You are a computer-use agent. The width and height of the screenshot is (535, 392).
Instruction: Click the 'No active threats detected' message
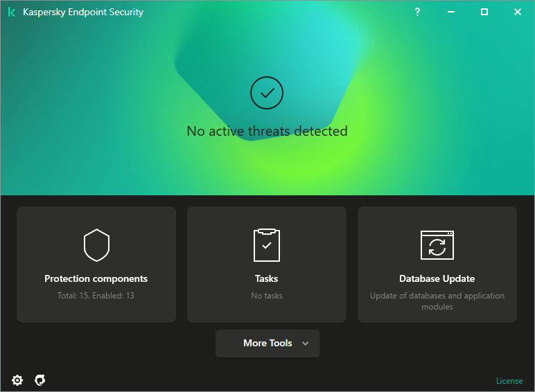pos(267,131)
